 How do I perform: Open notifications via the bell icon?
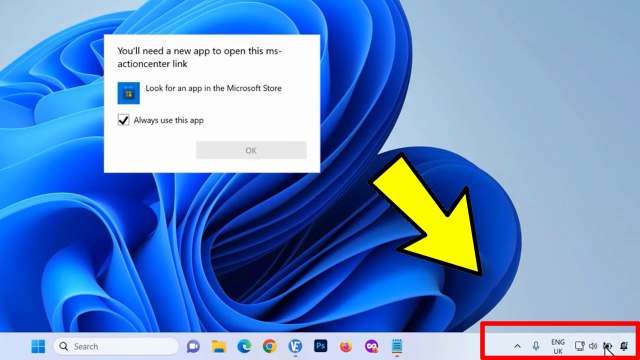(x=624, y=346)
